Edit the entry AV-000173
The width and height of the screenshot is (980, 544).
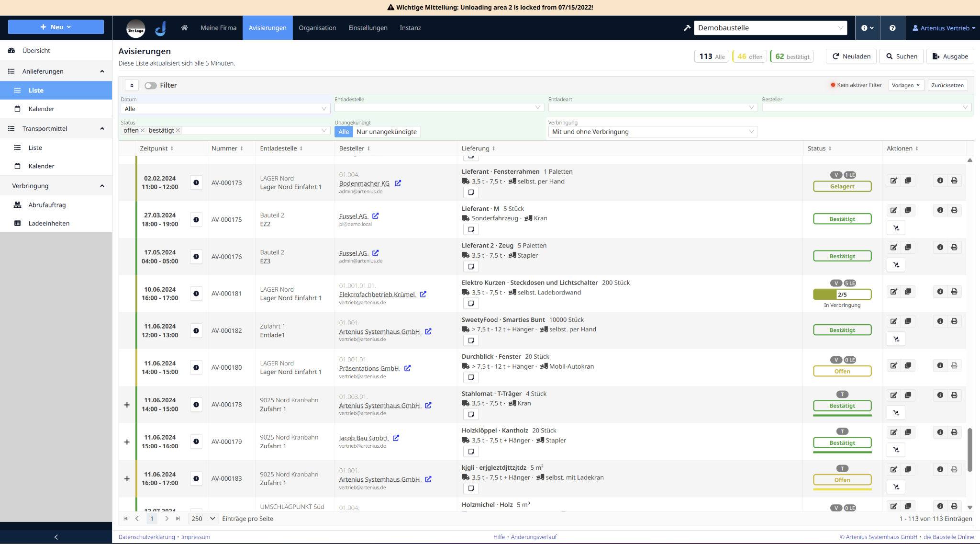[x=893, y=181]
